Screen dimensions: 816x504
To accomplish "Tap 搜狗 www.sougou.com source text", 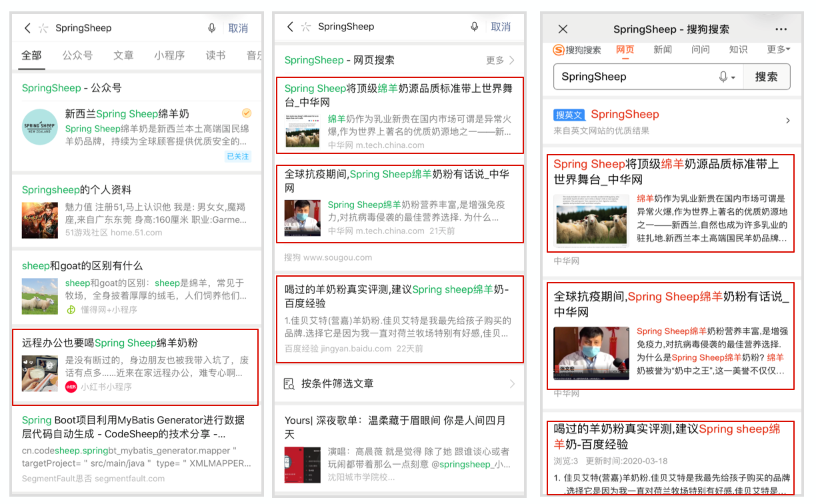I will [328, 257].
